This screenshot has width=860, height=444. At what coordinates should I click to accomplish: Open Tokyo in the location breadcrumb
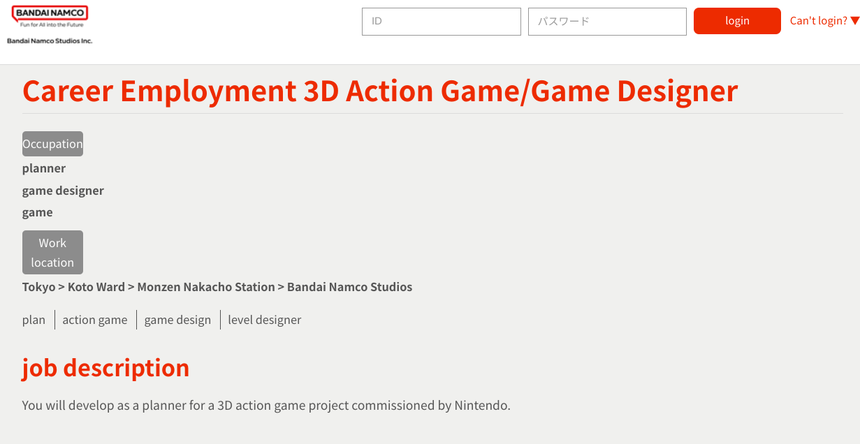(x=38, y=287)
